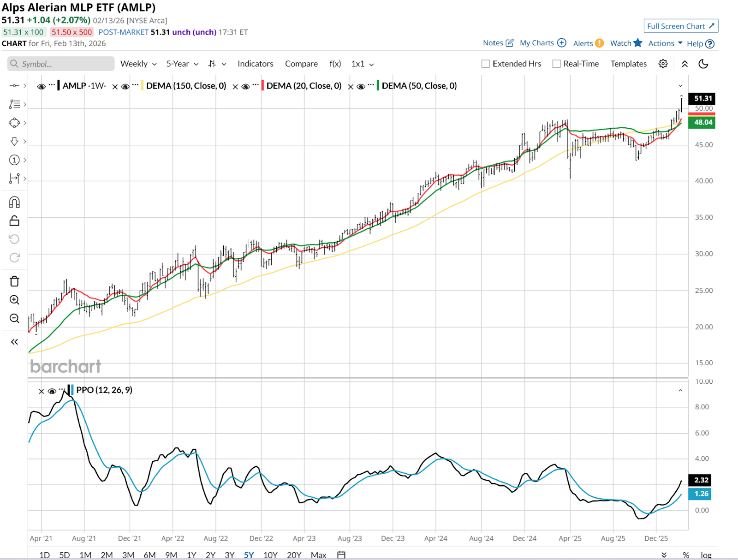Open the Weekly frequency dropdown
Viewport: 738px width, 560px height.
[x=138, y=64]
